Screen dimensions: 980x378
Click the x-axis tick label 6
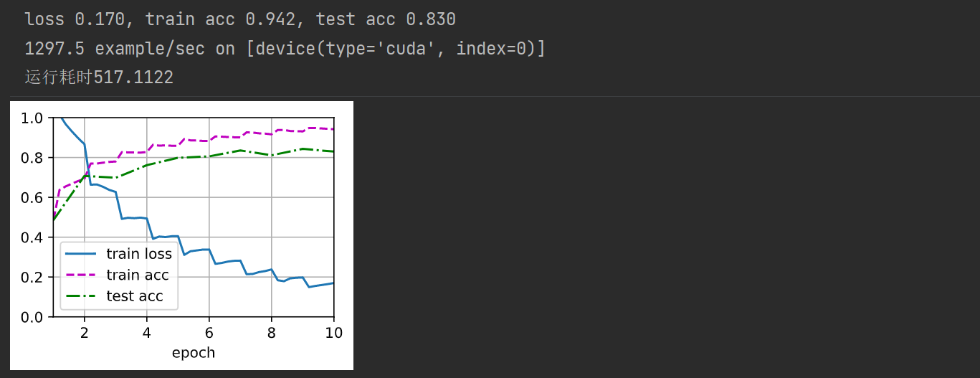pos(209,333)
